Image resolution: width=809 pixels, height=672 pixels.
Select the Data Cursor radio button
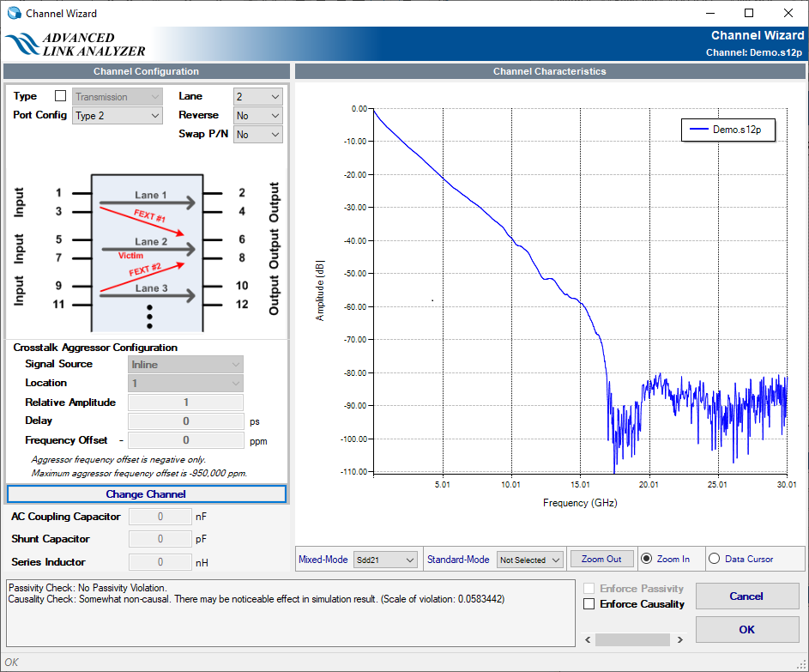pyautogui.click(x=714, y=559)
